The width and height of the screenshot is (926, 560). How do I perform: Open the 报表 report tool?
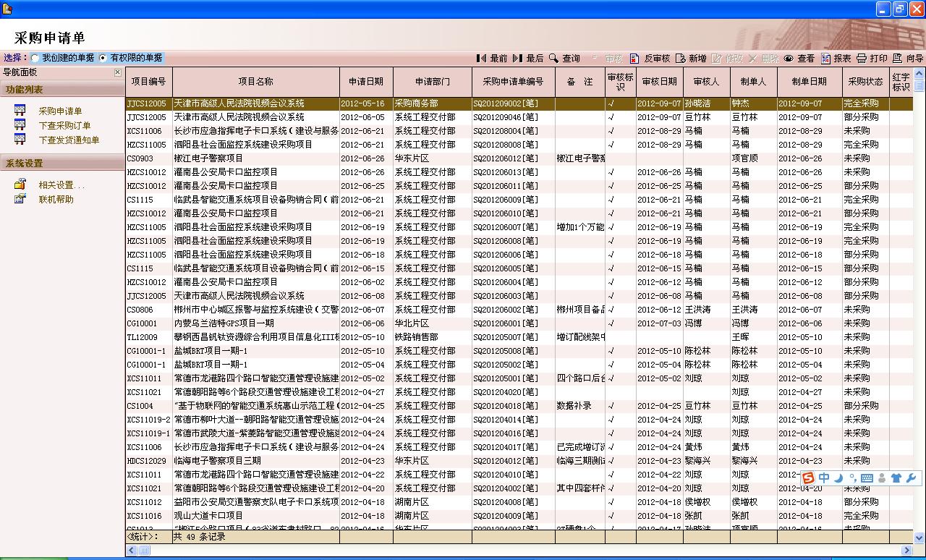836,58
